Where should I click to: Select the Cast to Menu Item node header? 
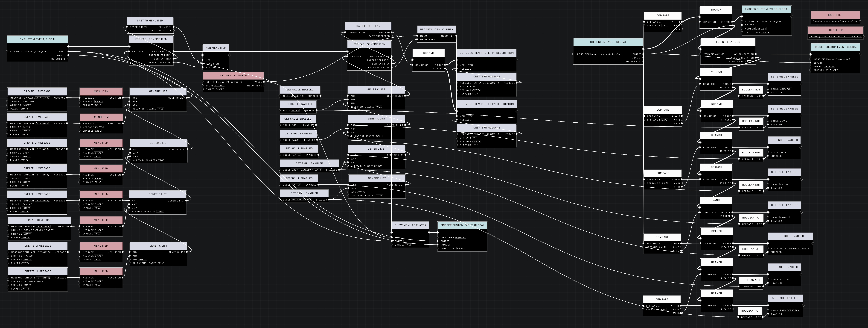pos(150,21)
